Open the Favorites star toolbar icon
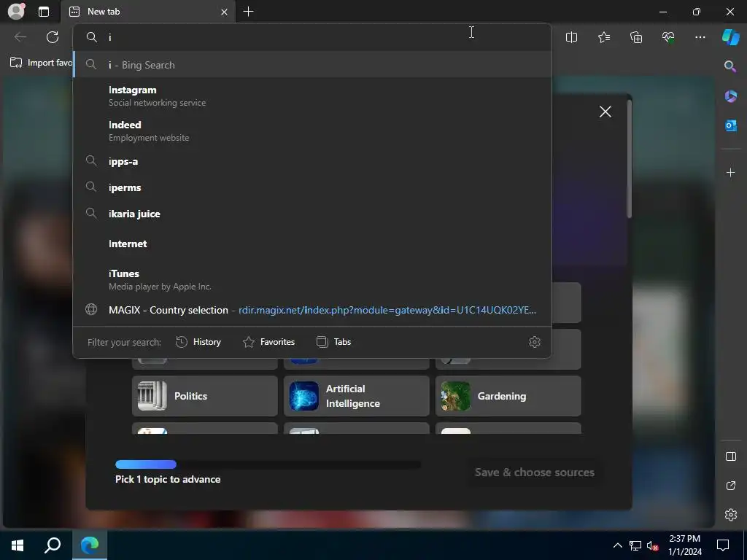747x560 pixels. (x=603, y=37)
